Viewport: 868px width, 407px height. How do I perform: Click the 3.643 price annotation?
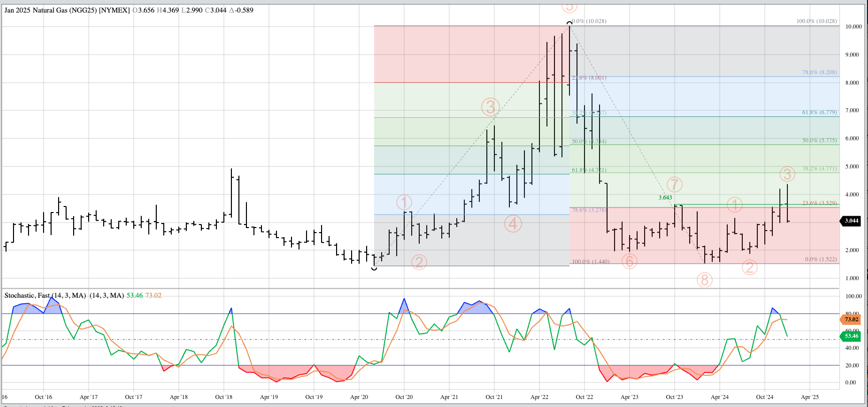click(665, 197)
